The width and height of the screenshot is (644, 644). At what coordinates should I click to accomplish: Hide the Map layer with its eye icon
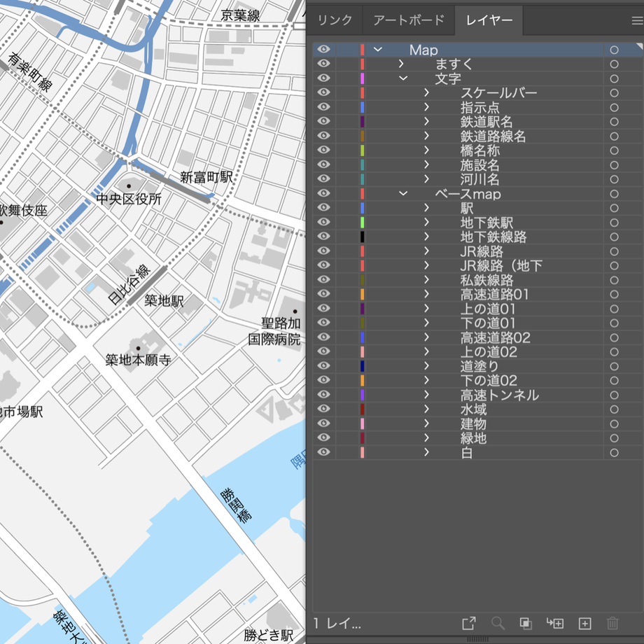click(x=323, y=49)
